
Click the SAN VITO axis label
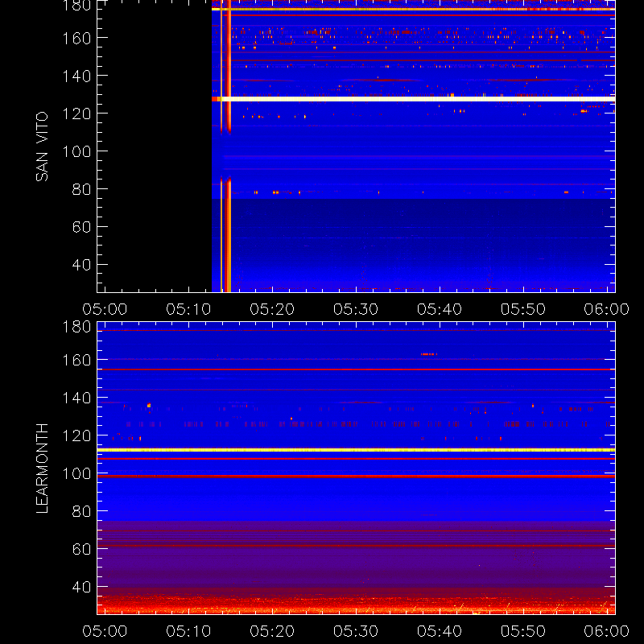tap(42, 147)
